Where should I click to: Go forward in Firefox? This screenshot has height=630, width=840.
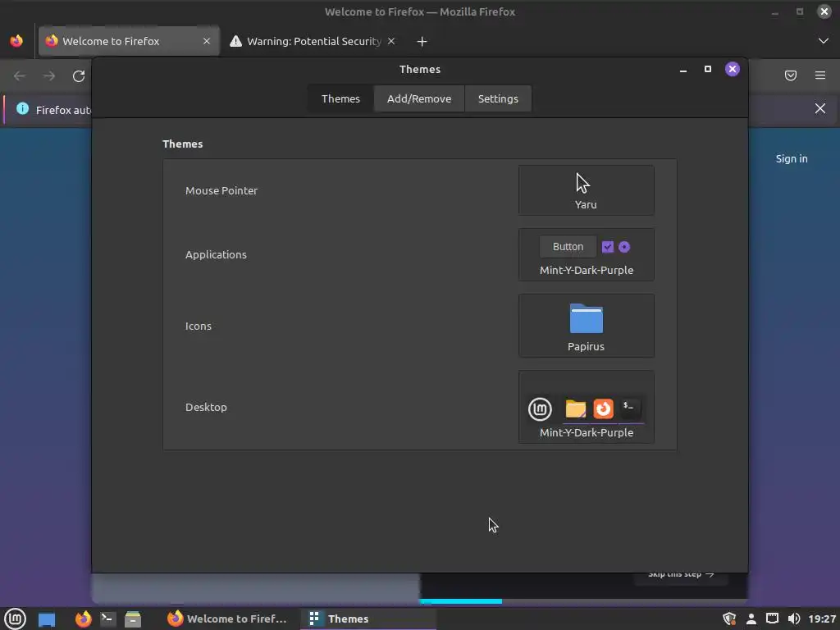tap(49, 76)
